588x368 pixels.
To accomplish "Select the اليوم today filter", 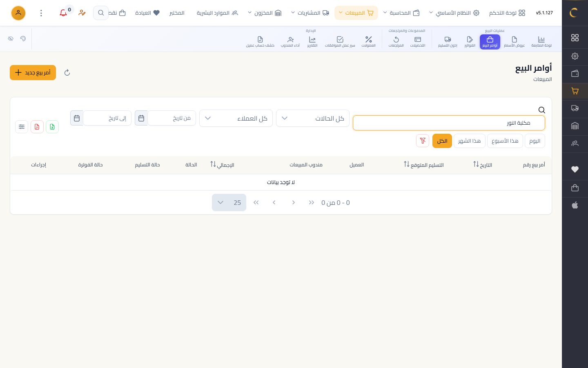I will (x=535, y=141).
